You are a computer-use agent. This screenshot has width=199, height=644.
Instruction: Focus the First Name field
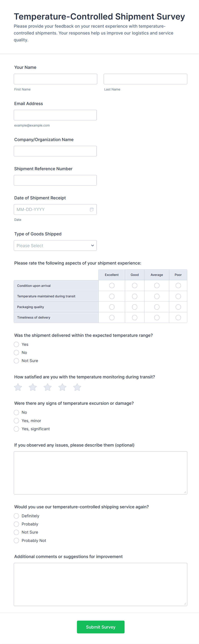pyautogui.click(x=55, y=79)
